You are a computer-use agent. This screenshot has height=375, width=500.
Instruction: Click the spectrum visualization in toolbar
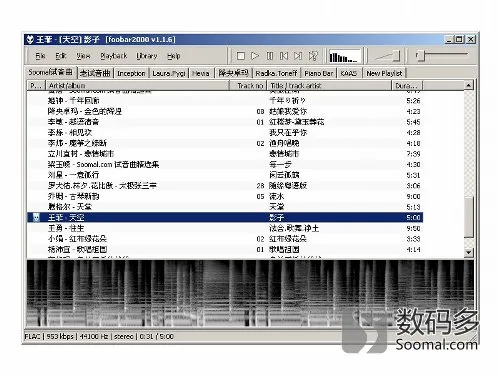pos(345,56)
